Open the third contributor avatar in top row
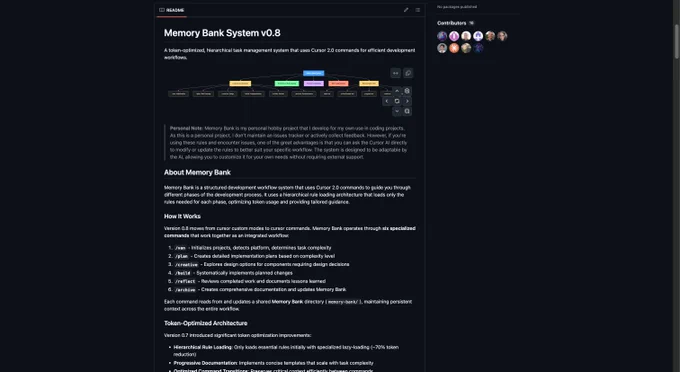 coord(466,36)
